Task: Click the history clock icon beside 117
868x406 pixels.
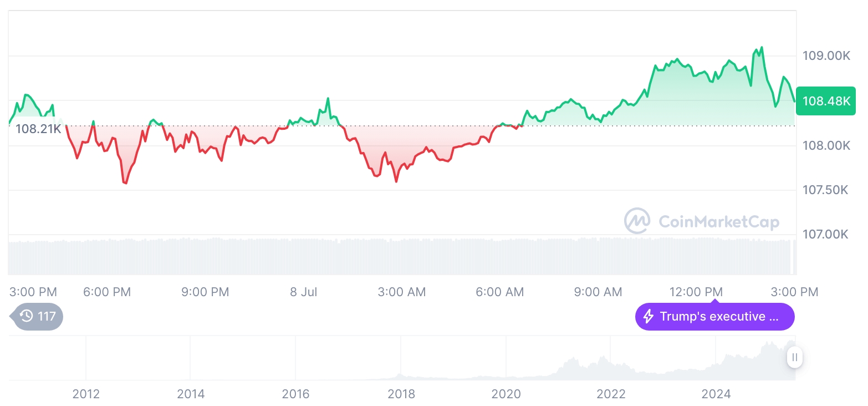Action: coord(26,317)
